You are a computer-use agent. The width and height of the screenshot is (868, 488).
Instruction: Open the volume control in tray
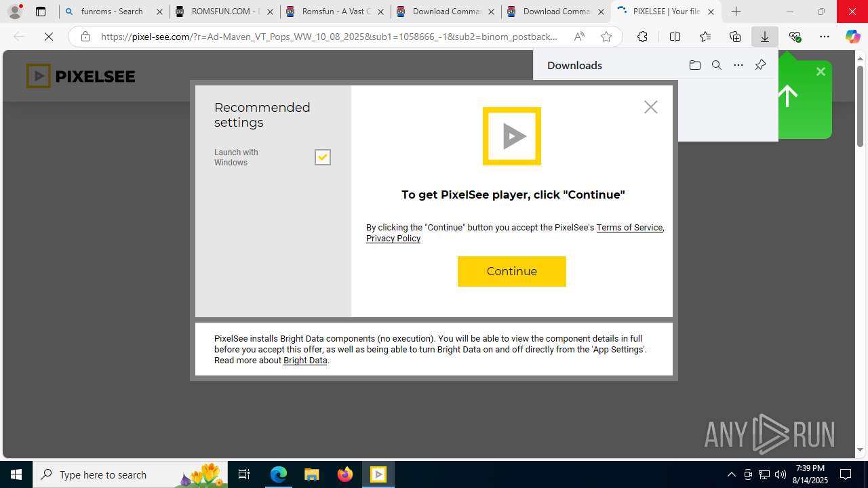click(781, 474)
